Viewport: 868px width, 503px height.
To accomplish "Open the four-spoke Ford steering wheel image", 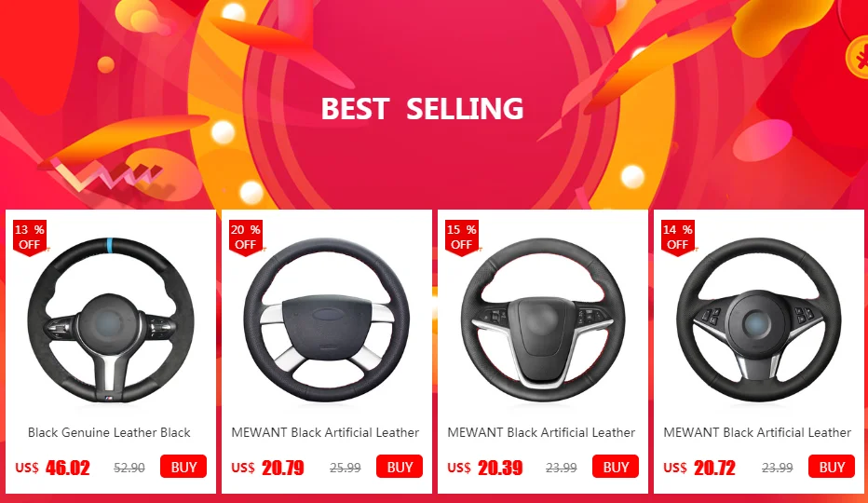I will 327,319.
